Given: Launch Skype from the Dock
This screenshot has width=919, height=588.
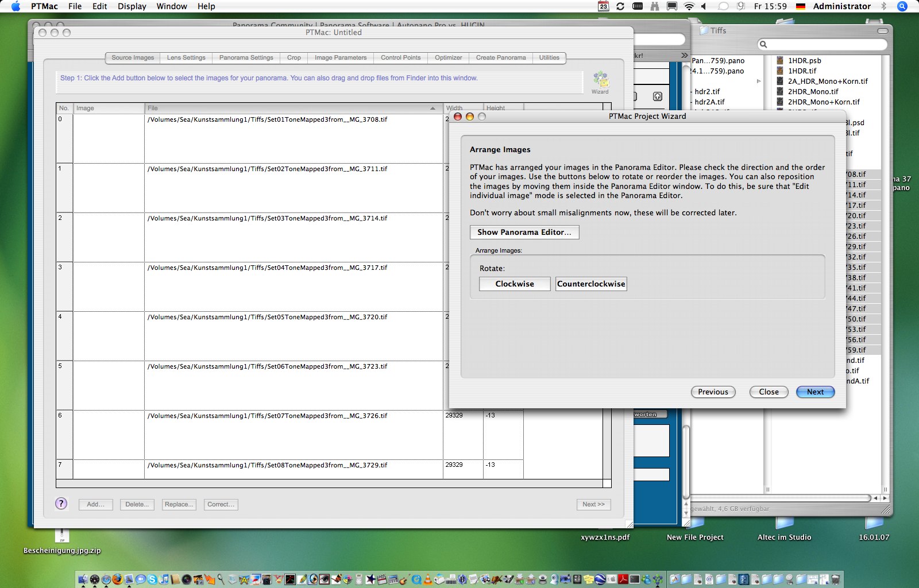Looking at the screenshot, I should [x=152, y=579].
